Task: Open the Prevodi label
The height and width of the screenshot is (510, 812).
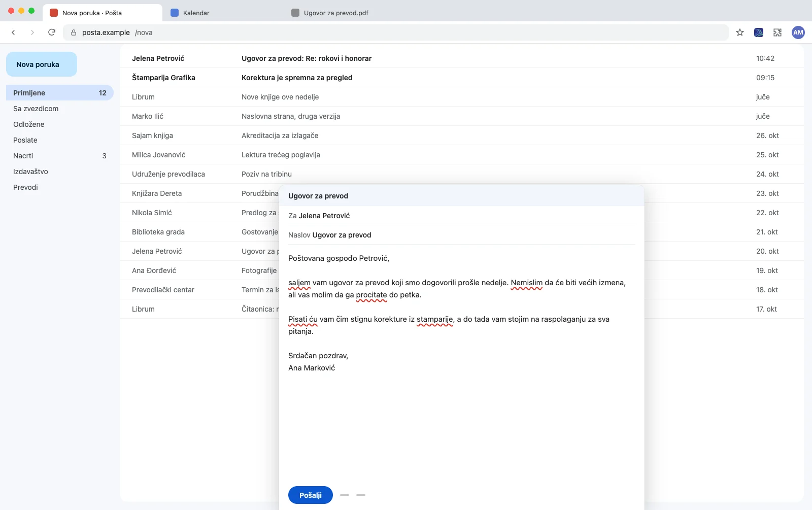Action: click(x=60, y=187)
